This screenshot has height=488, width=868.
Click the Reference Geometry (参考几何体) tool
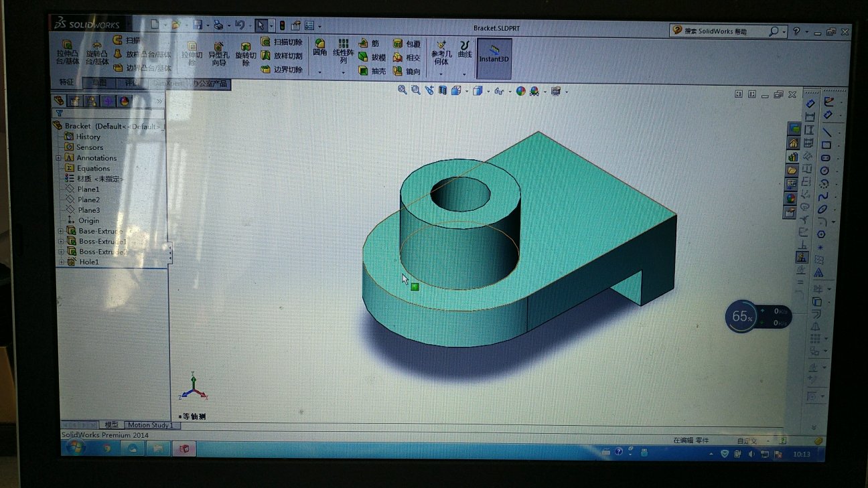441,52
